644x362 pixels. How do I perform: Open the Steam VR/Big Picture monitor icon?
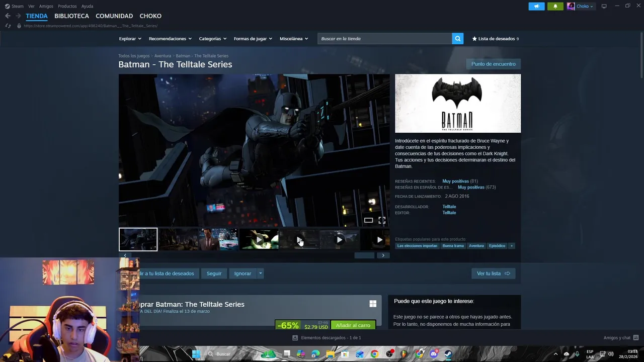click(x=604, y=6)
